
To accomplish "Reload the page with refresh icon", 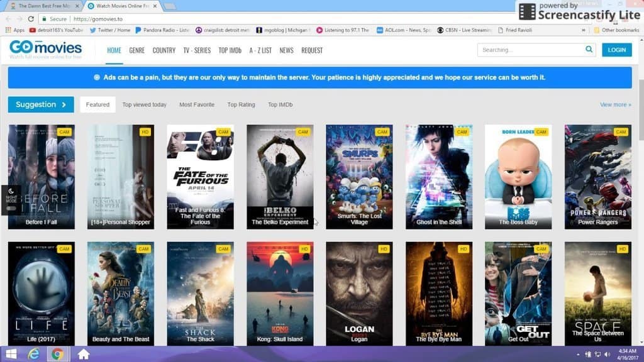I will pyautogui.click(x=31, y=19).
